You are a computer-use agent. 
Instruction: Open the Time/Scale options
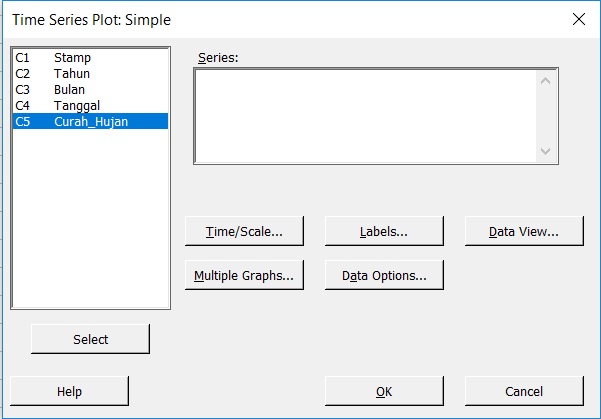(244, 231)
